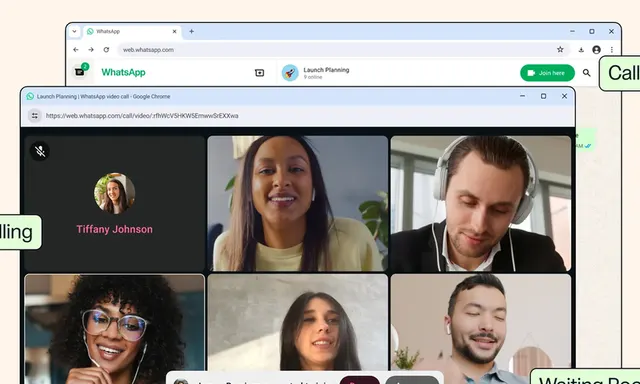Select the video tile of man with headphones
640x384 pixels.
(x=480, y=203)
